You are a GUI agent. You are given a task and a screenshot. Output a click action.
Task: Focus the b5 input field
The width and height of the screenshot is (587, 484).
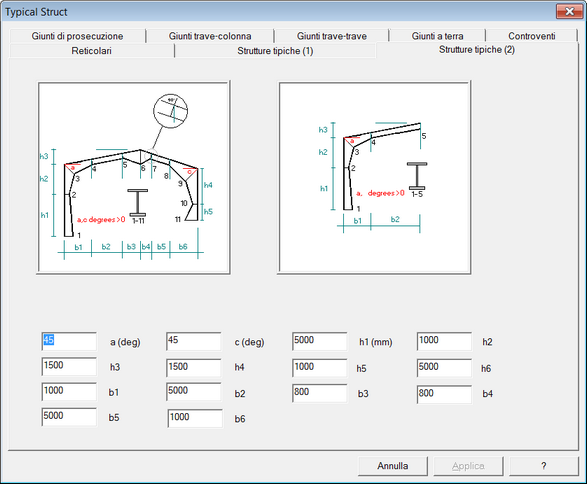69,417
